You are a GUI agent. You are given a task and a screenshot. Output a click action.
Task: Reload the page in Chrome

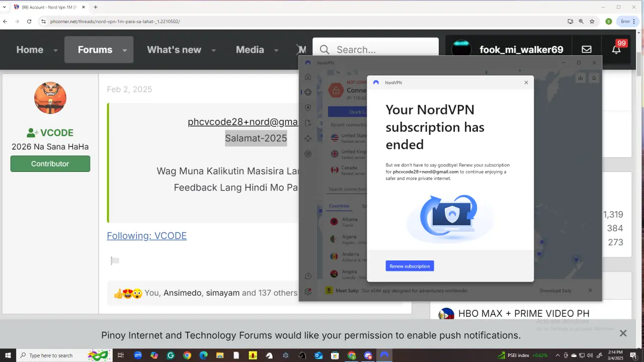click(29, 22)
